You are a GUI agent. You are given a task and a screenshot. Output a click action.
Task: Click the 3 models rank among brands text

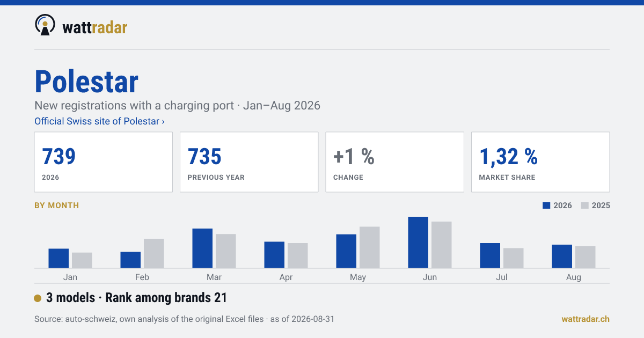(137, 298)
